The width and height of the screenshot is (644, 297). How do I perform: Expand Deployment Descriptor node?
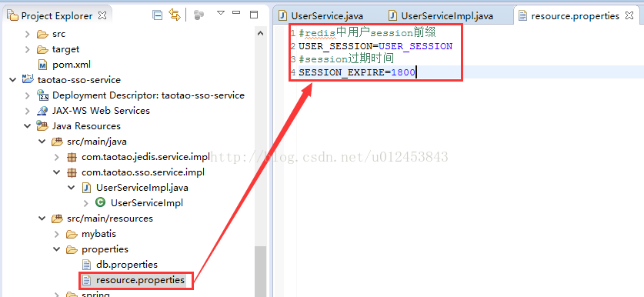(x=27, y=95)
